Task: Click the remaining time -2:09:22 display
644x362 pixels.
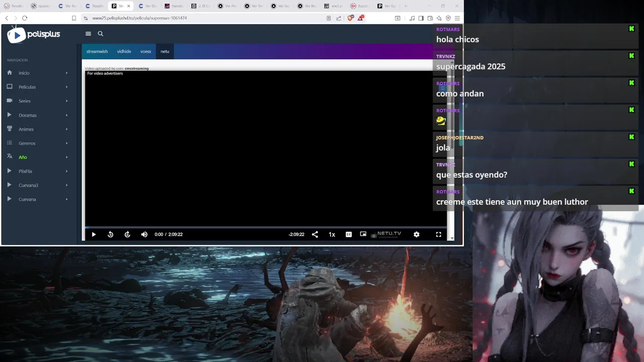Action: 296,234
